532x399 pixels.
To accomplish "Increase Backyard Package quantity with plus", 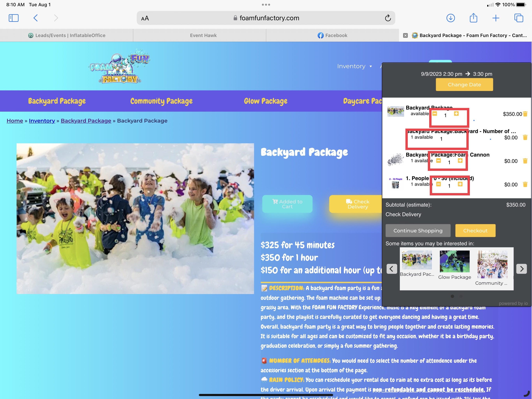I will coord(456,114).
